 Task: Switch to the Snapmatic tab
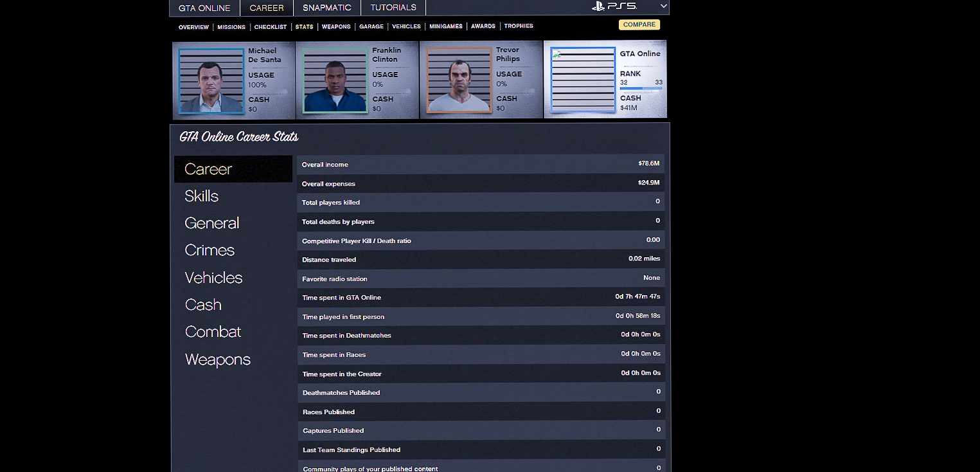coord(327,8)
